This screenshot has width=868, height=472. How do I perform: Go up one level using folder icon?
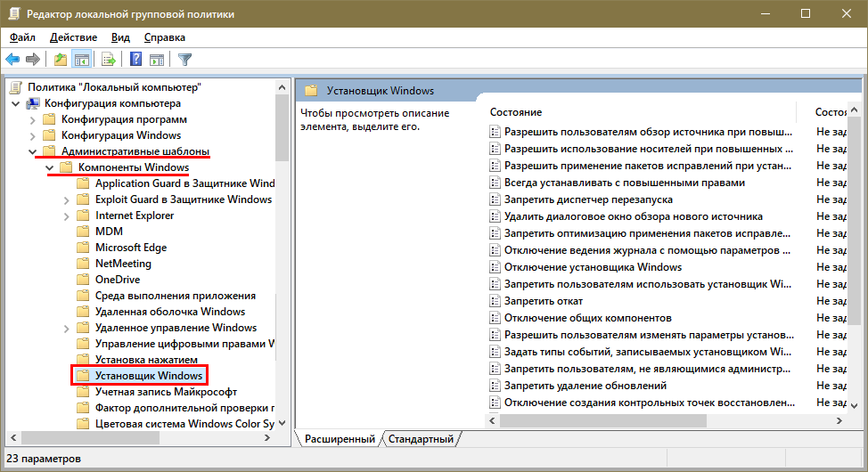60,60
